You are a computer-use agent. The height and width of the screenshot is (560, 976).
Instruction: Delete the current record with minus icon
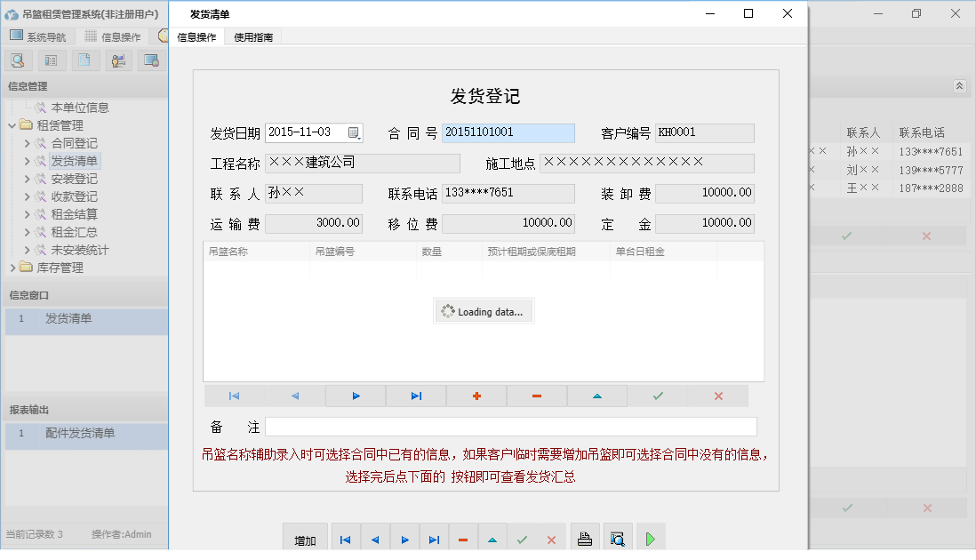coord(537,396)
